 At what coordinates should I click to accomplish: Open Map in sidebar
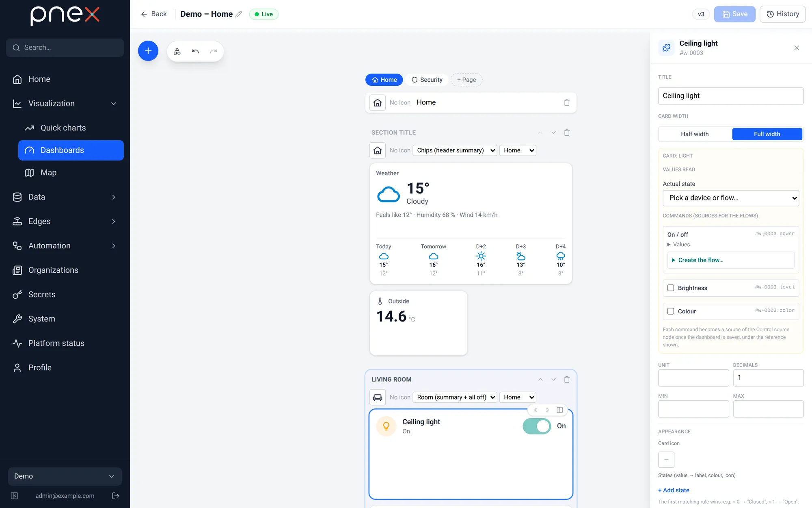pos(71,173)
